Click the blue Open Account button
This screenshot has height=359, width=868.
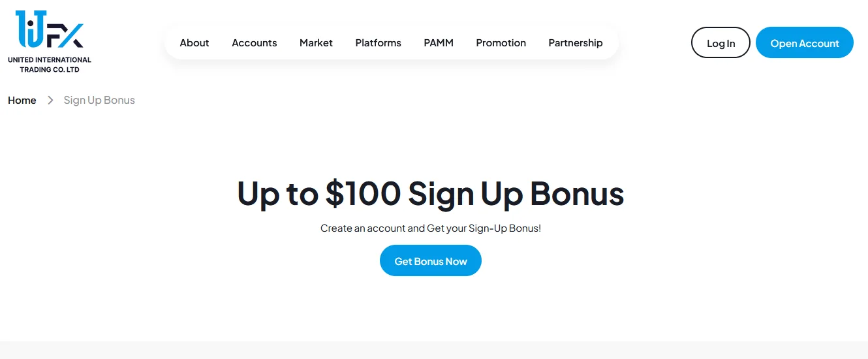click(804, 43)
